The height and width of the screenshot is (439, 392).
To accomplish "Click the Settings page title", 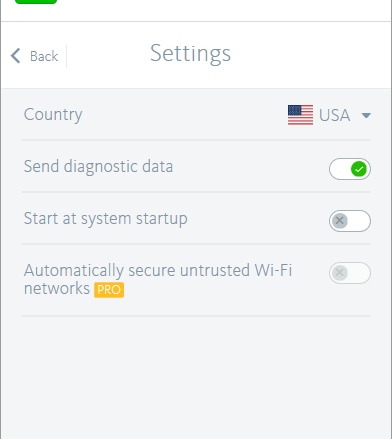I will 190,54.
